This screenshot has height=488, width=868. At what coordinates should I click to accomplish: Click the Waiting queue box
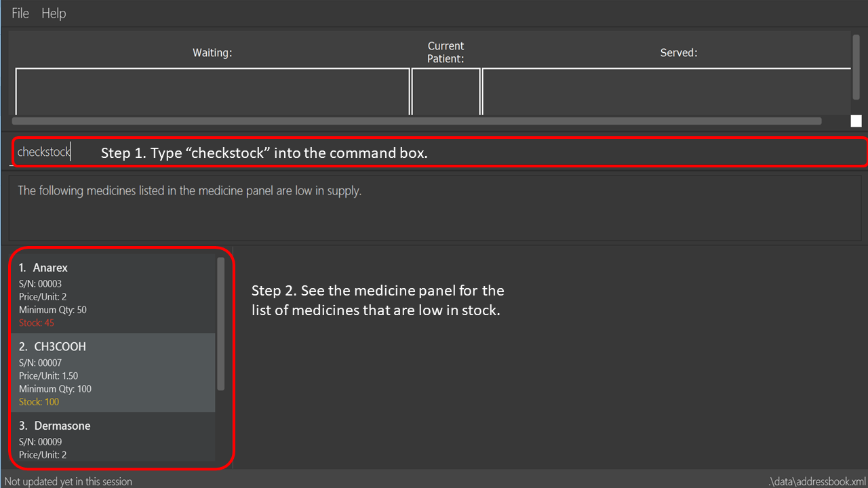click(x=212, y=91)
